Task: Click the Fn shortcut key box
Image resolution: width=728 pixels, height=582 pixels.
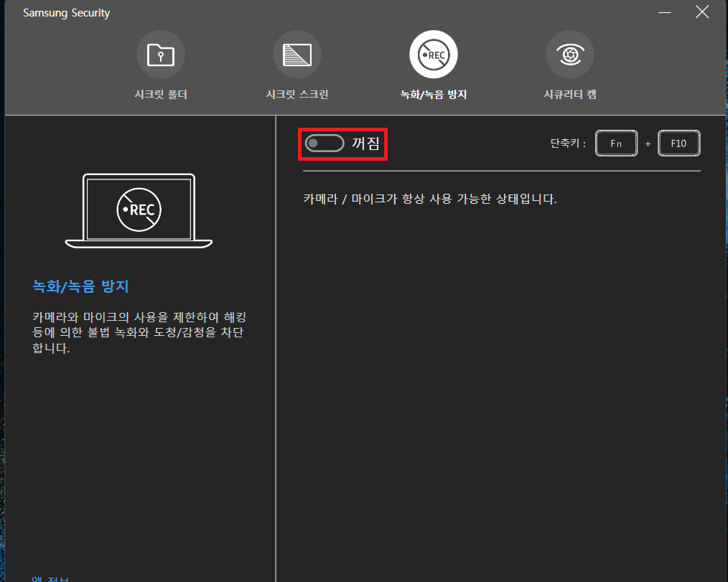Action: pos(616,144)
